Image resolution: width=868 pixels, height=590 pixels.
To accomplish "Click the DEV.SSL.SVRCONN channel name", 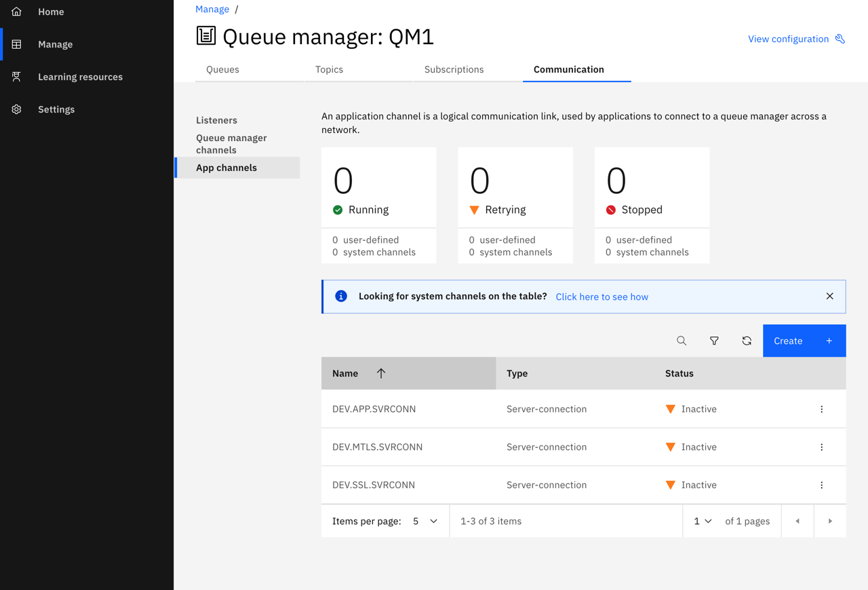I will point(374,485).
